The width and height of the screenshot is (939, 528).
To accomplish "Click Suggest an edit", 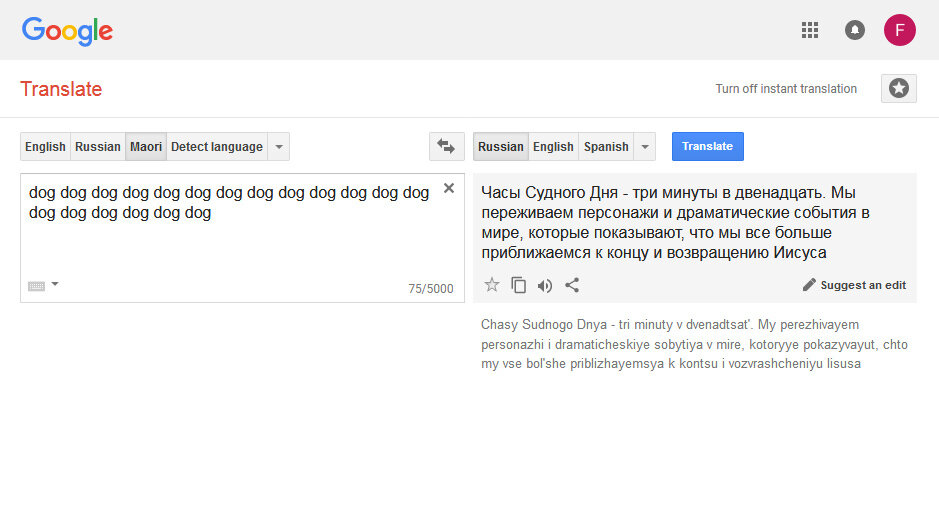I will click(855, 285).
